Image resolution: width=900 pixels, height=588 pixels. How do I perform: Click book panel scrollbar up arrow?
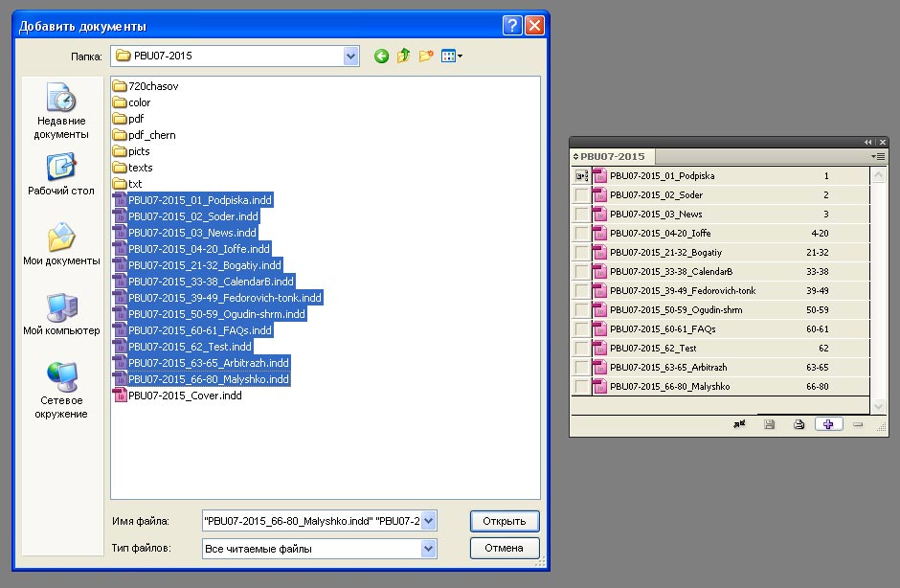[x=878, y=174]
